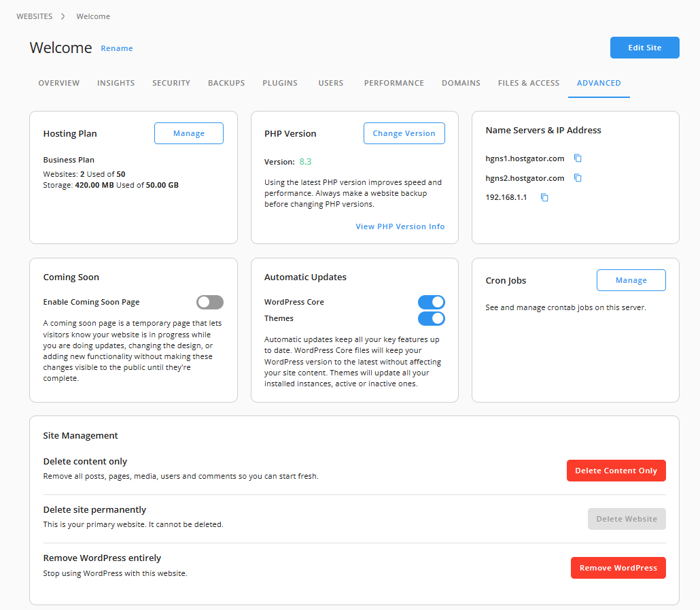Click Change Version for PHP
Viewport: 700px width, 610px height.
[404, 133]
